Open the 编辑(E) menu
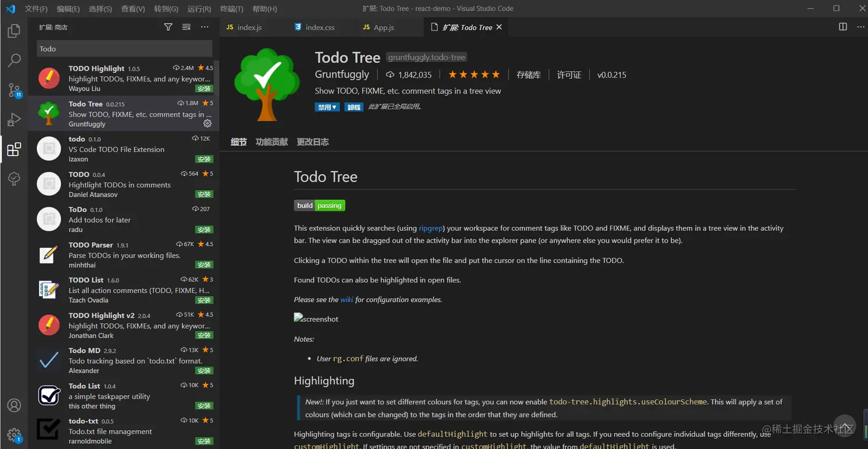Screen dimensions: 868x449 coord(68,9)
